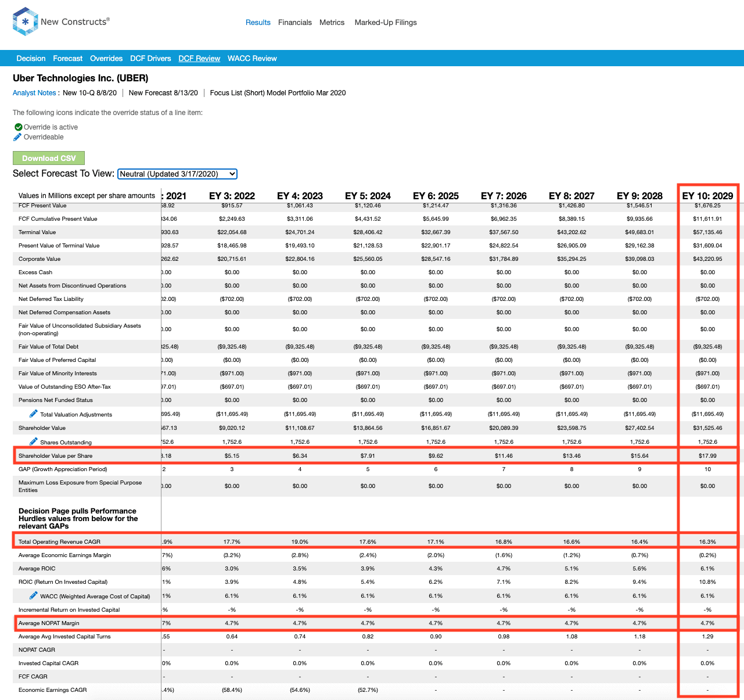Viewport: 744px width, 700px height.
Task: Click the (58.4%) Economic Earnings CAGR cell
Action: coord(232,690)
